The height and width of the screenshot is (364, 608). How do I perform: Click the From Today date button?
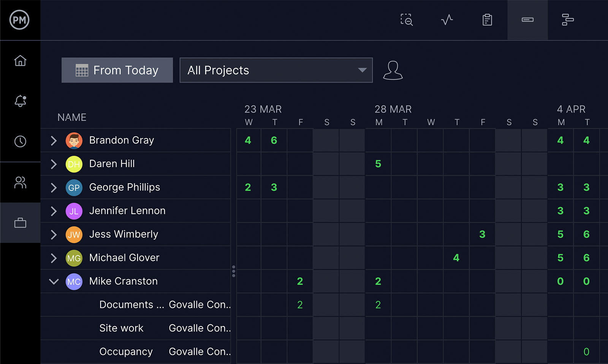click(x=117, y=70)
